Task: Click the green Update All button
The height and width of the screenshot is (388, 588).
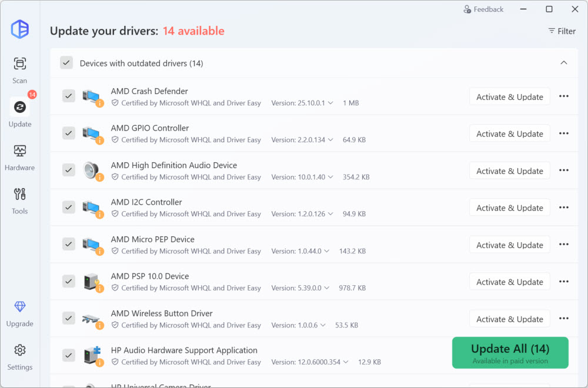Action: 510,353
